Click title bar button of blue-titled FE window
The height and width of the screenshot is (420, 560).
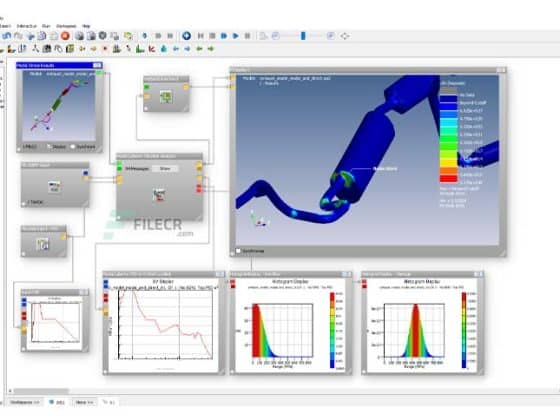[x=98, y=65]
